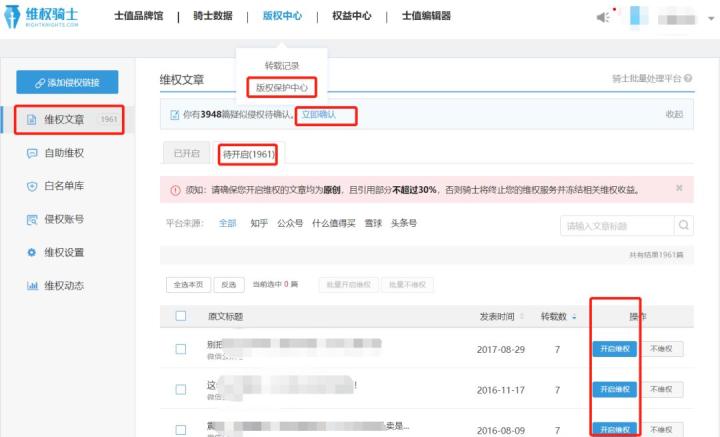
Task: Click 开启维权 for the 2016-11-17 article
Action: [615, 389]
